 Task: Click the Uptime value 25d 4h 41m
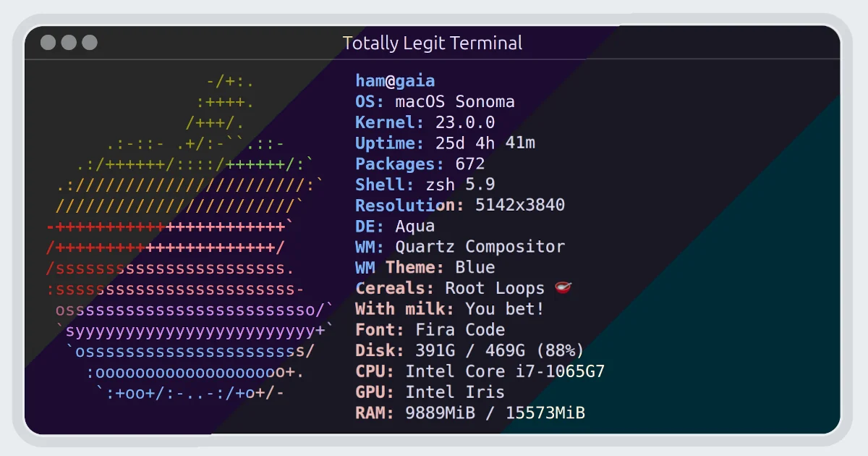(485, 143)
